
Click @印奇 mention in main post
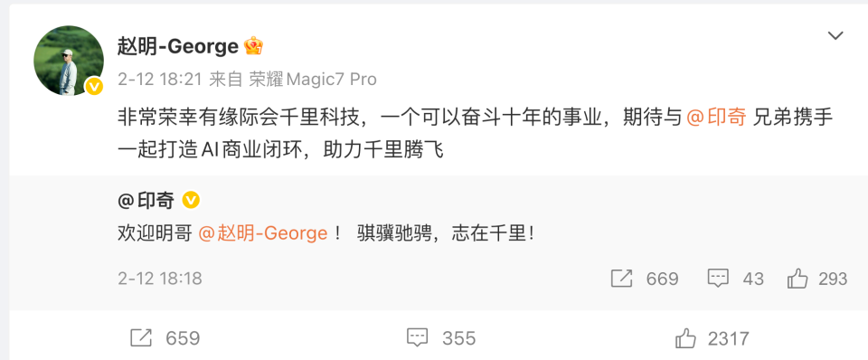(716, 118)
